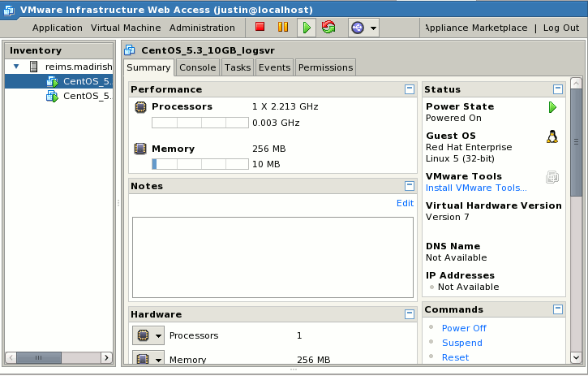This screenshot has height=376, width=588.
Task: Switch to the Console tab
Action: tap(198, 67)
